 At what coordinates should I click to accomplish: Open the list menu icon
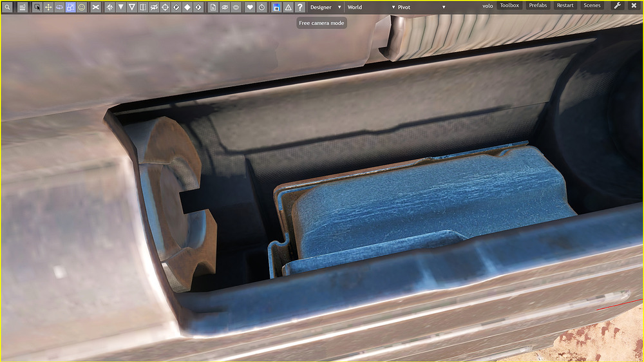(23, 7)
